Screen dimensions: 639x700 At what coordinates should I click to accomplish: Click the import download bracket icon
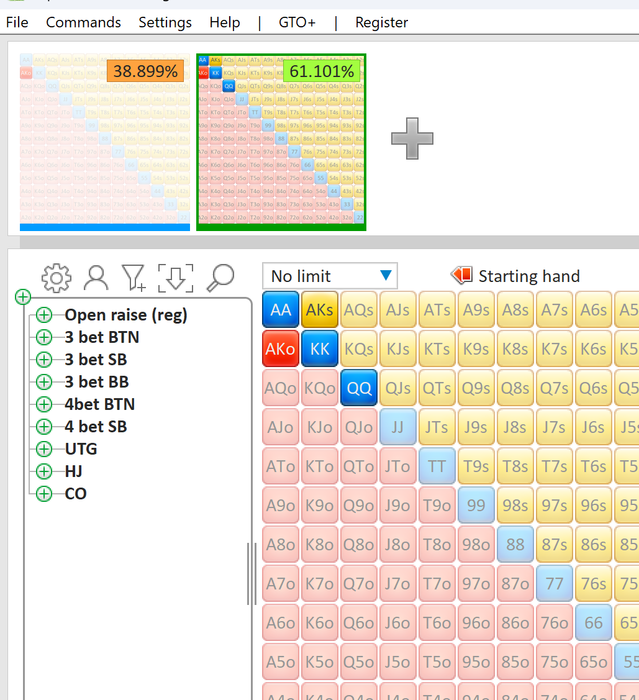pyautogui.click(x=175, y=278)
